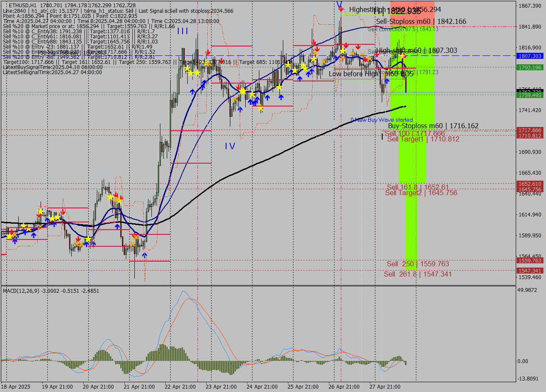Viewport: 546px width, 392px height.
Task: Click the Sell Target1 1710.812 text
Action: coord(423,139)
